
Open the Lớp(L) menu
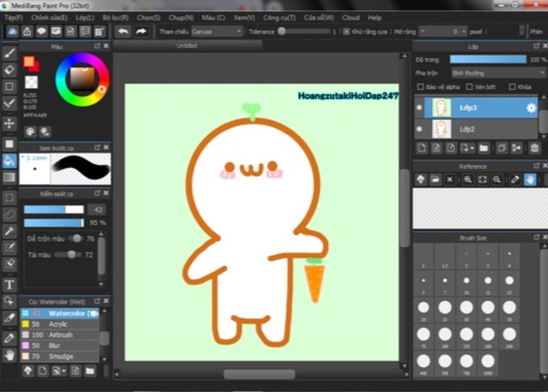(x=85, y=18)
